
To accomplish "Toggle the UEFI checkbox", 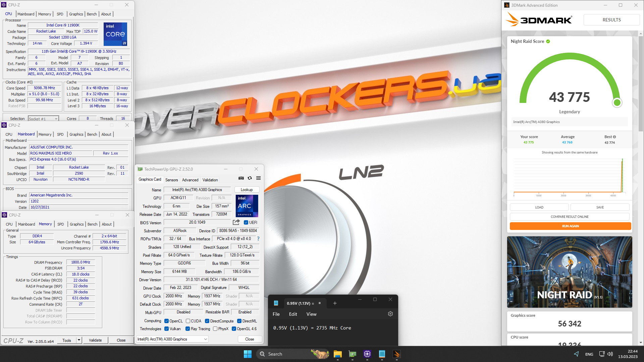I will 246,222.
